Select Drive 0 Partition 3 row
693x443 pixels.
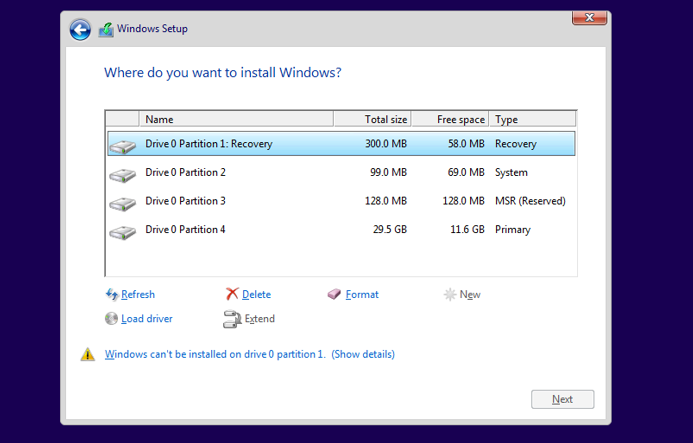click(341, 201)
